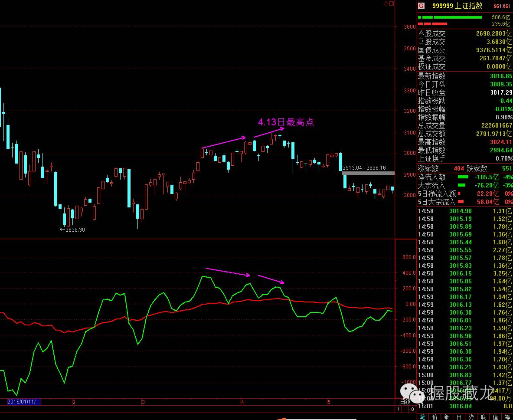This screenshot has height=420, width=513.
Task: Click the 指数涨幅 -0.01% value
Action: pyautogui.click(x=503, y=109)
